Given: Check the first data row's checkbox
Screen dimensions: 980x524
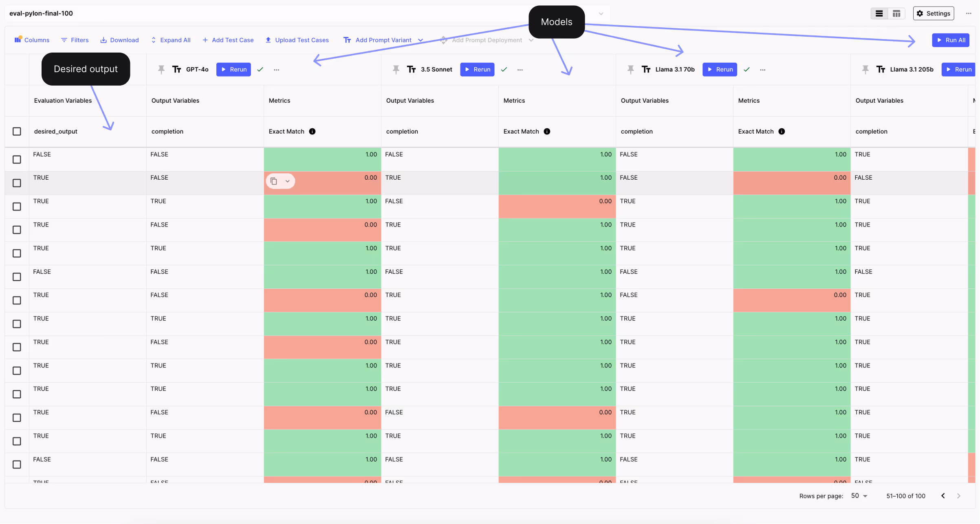Looking at the screenshot, I should (17, 159).
